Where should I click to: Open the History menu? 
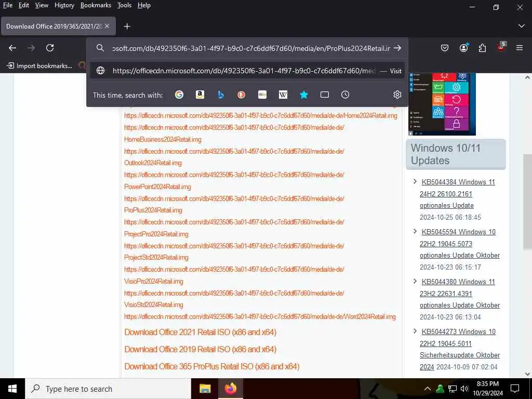[64, 5]
